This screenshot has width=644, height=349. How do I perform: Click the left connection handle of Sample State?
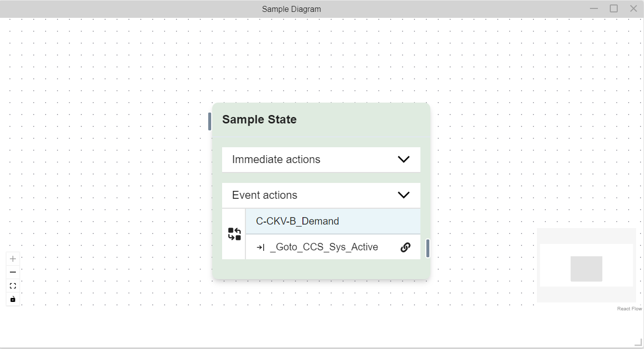coord(210,121)
